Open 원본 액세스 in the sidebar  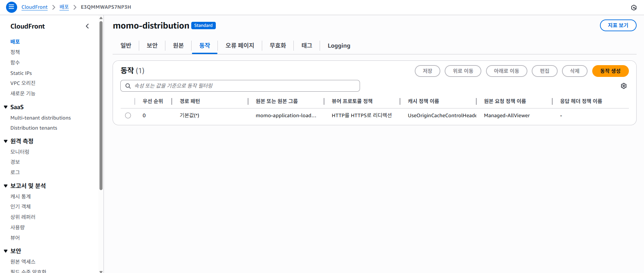[23, 262]
